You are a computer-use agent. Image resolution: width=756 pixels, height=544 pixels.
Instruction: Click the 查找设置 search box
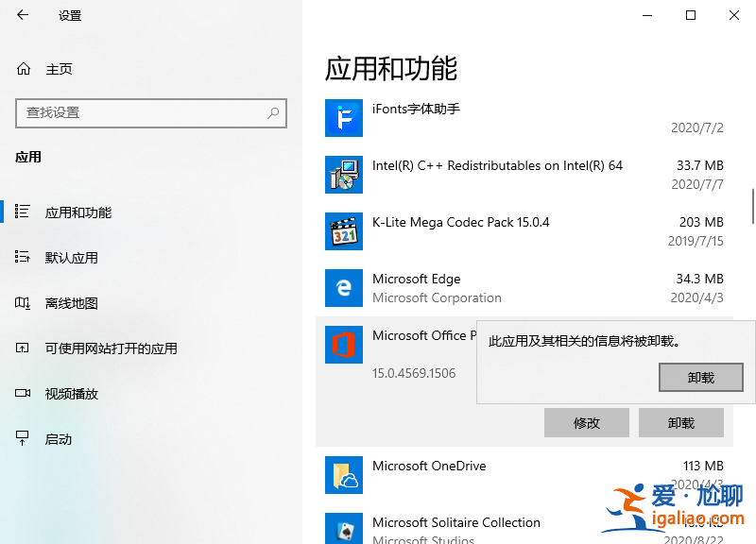pyautogui.click(x=151, y=113)
